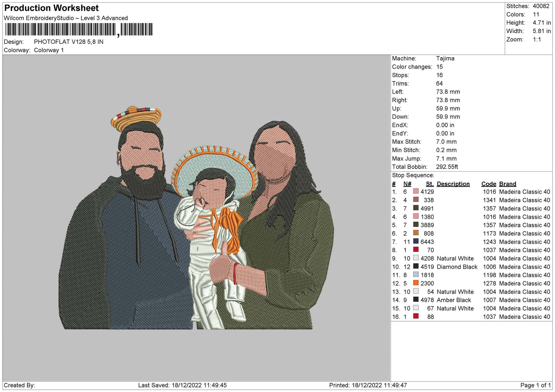Click the pink swatch in stop row 4
Screen dimensions: 555x392
pyautogui.click(x=416, y=216)
